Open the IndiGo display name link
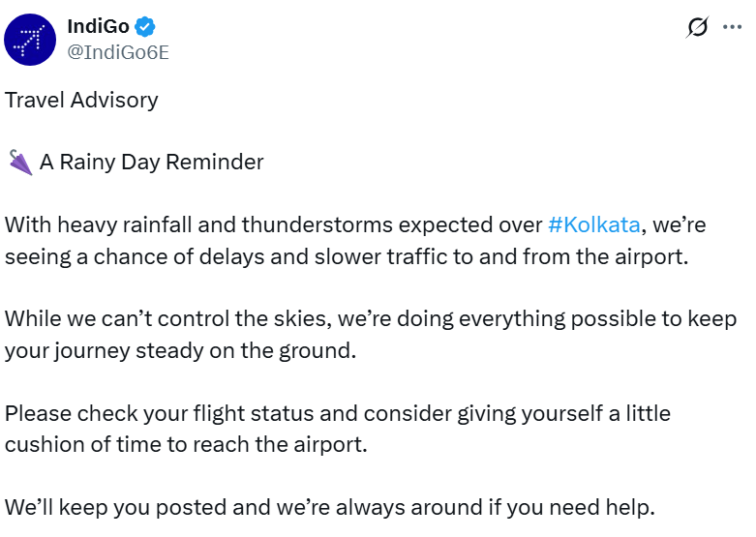This screenshot has width=756, height=537. pyautogui.click(x=98, y=27)
